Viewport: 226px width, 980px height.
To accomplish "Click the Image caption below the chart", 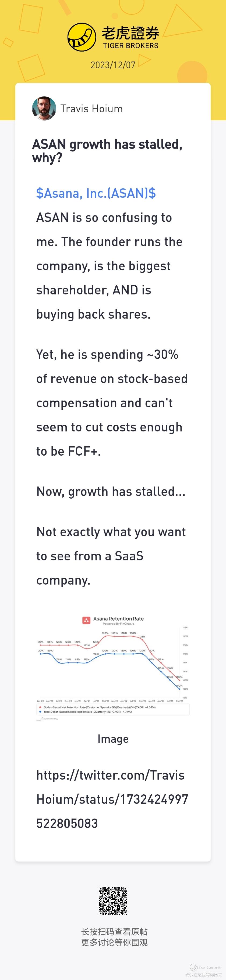I will (113, 739).
